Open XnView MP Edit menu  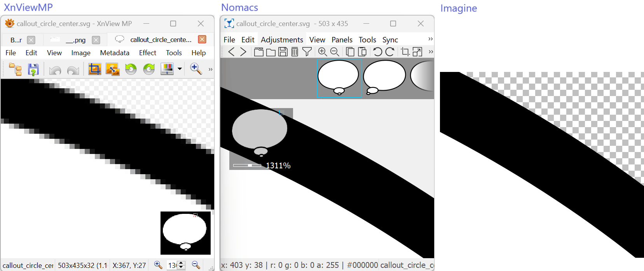point(31,53)
